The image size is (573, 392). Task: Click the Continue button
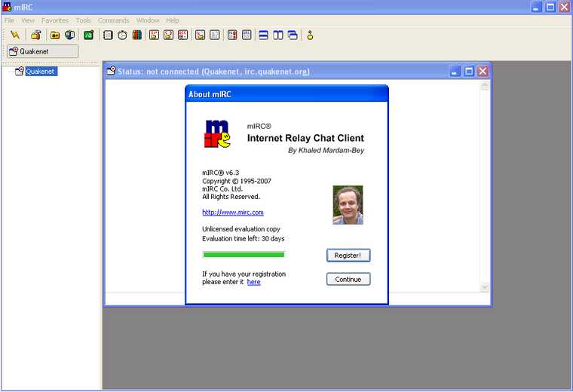pos(348,279)
